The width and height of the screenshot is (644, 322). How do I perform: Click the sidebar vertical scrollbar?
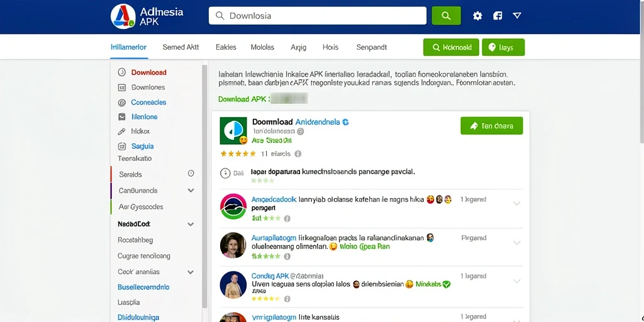pos(204,187)
